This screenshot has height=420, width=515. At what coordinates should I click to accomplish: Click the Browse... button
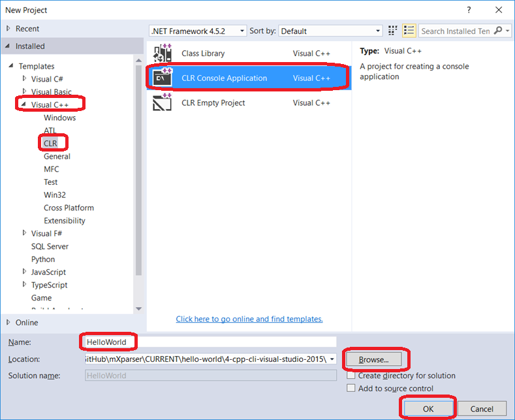(x=373, y=359)
